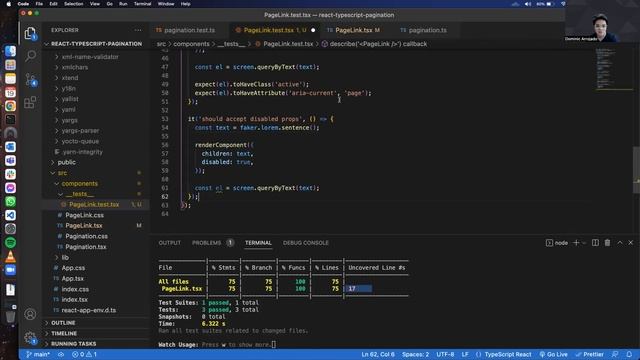Collapse the src folder
640x360 pixels.
(x=96, y=173)
